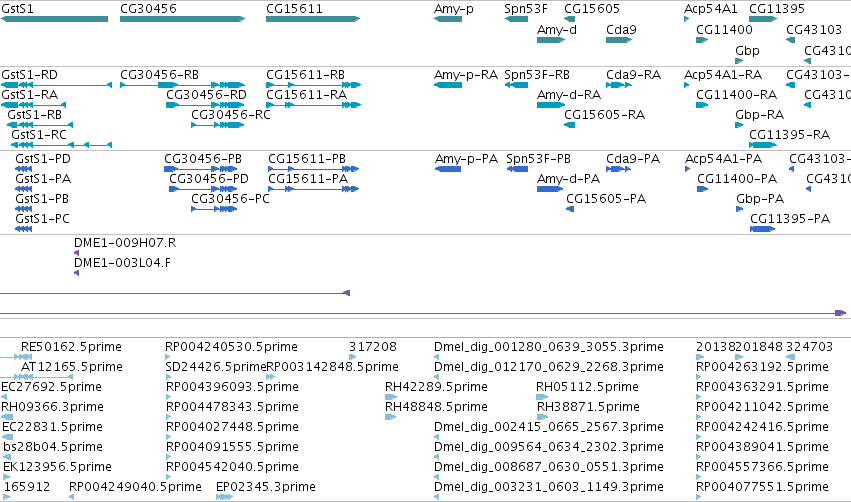Viewport: 851px width, 502px height.
Task: Click the Spn53F-RB transcript label
Action: [537, 75]
